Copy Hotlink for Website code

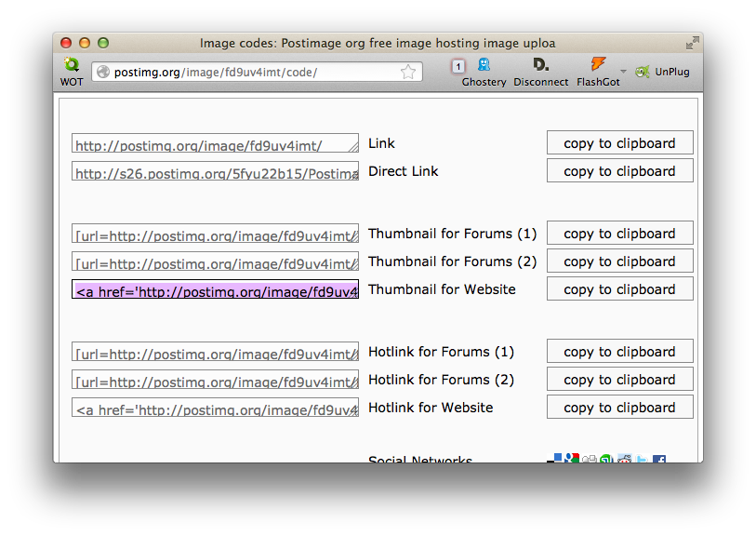620,408
